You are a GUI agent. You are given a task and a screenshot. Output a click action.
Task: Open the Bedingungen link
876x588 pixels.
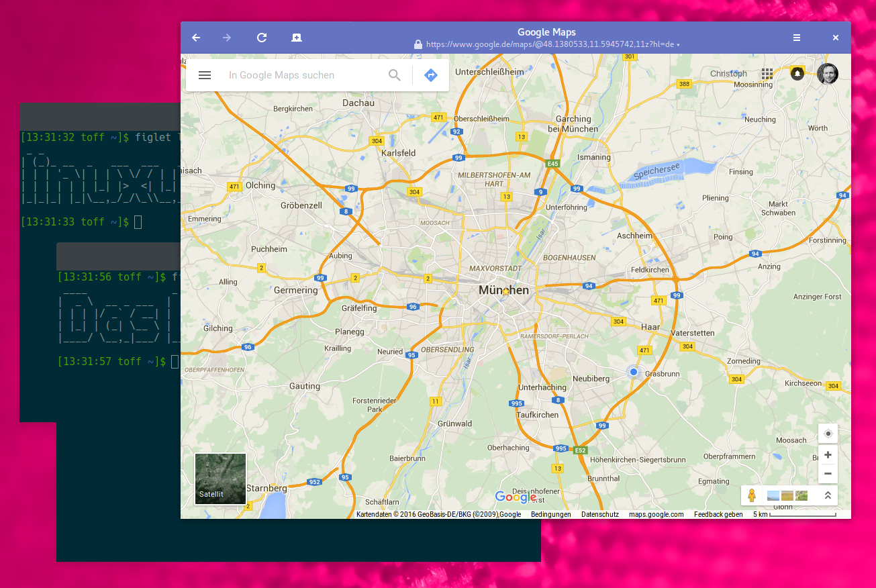pyautogui.click(x=550, y=514)
